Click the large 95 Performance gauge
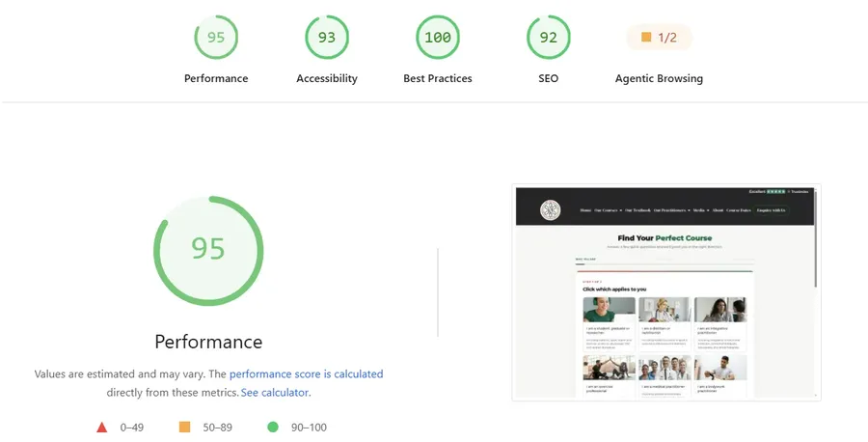 208,250
